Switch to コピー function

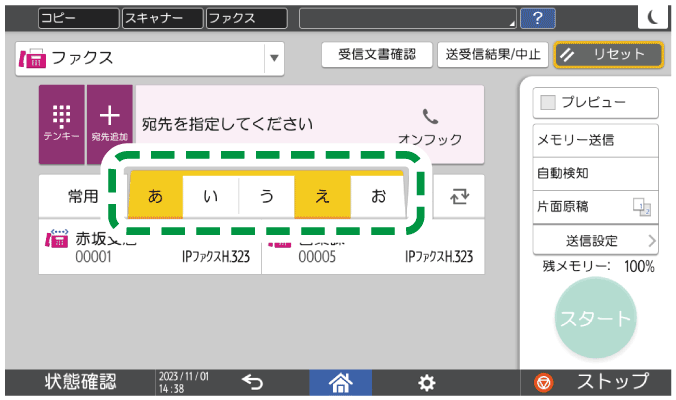pos(78,19)
